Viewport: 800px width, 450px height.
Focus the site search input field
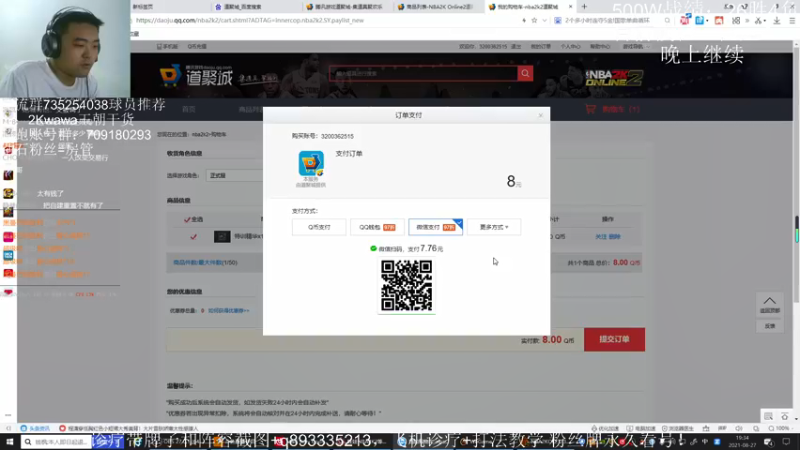pos(423,73)
